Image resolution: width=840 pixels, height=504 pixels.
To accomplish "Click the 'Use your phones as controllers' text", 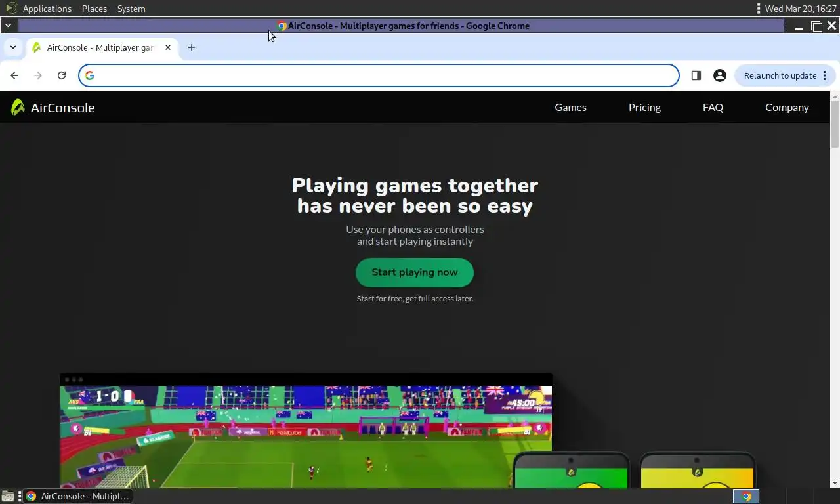I will pos(415,229).
